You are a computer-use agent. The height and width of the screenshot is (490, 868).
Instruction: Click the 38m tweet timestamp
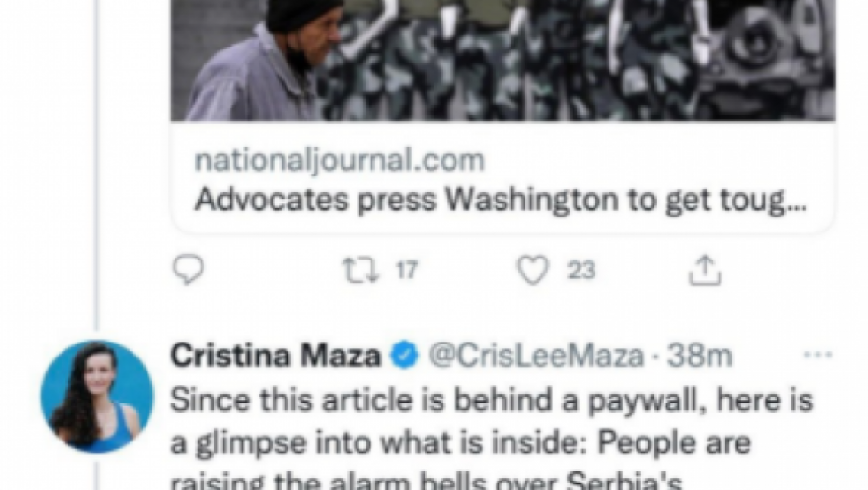coord(700,356)
